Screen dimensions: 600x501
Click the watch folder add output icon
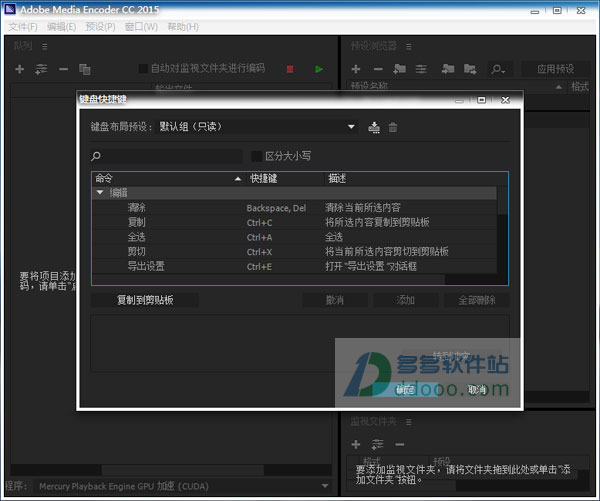point(377,444)
